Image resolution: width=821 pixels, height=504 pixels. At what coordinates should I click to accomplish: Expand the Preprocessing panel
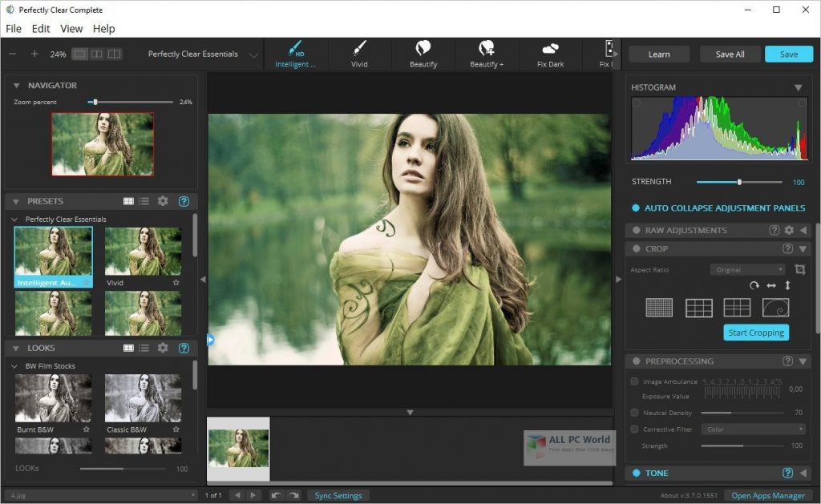click(803, 361)
